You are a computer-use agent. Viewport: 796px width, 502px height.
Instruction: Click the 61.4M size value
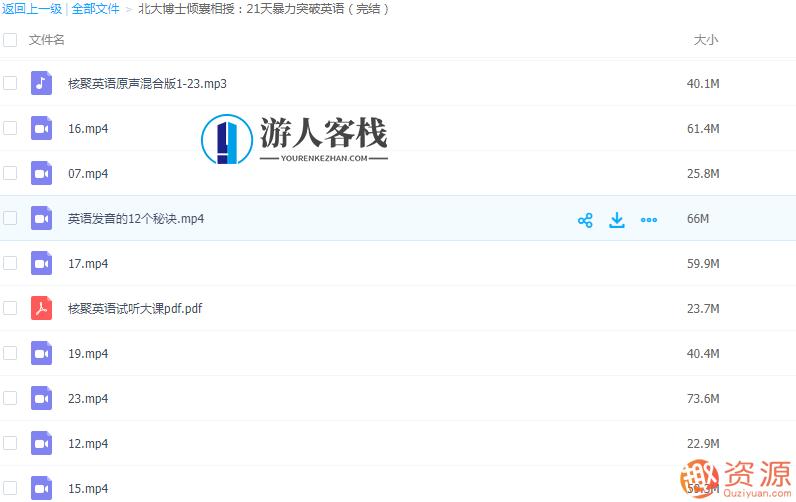pos(703,128)
